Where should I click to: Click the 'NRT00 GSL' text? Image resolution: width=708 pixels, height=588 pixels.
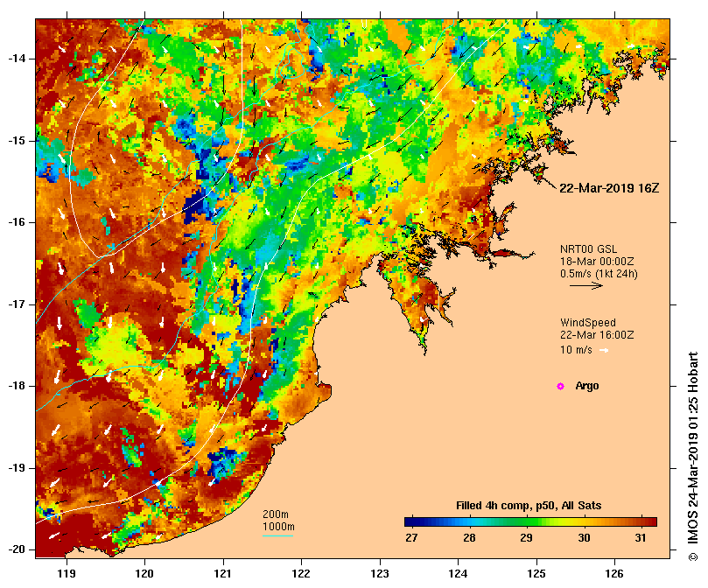pyautogui.click(x=588, y=248)
